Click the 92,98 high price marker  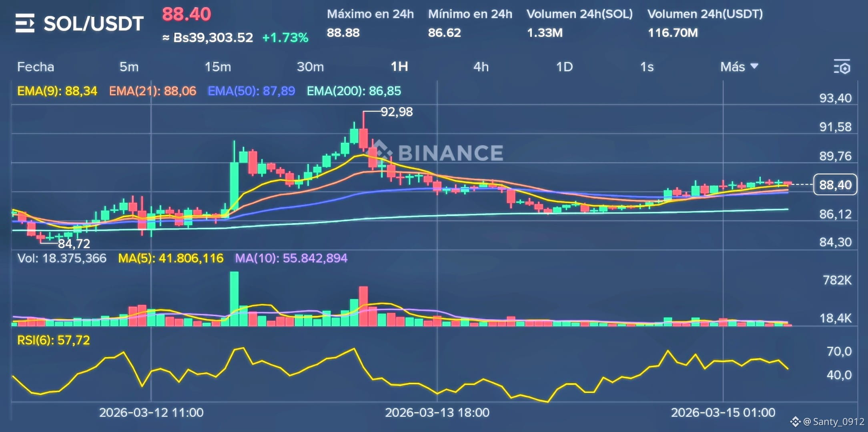(x=397, y=112)
